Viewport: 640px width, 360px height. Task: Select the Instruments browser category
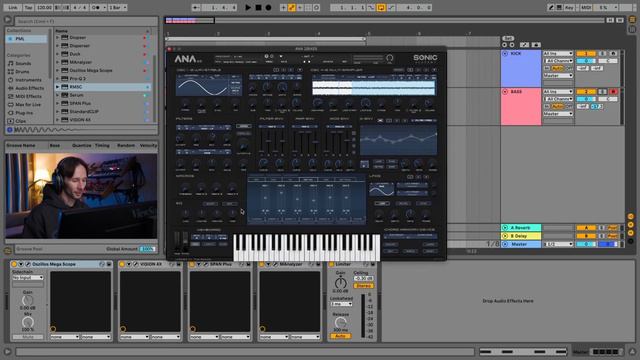coord(28,80)
